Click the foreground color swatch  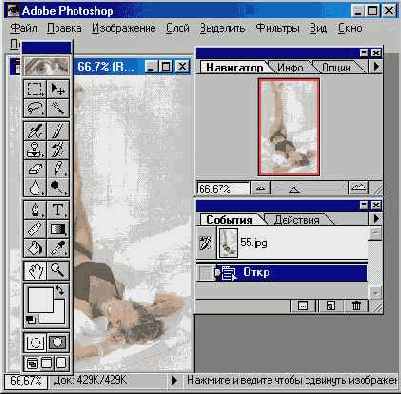[41, 300]
